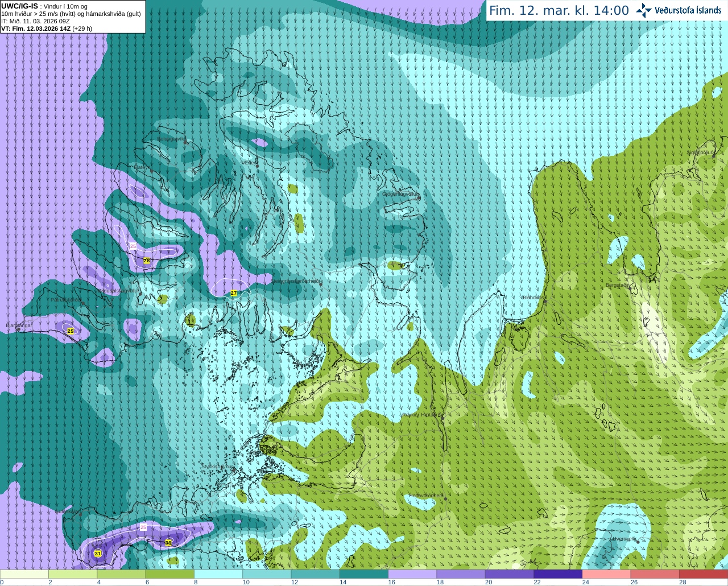Click the yellow gust marker 27
728x586 pixels.
tap(234, 293)
